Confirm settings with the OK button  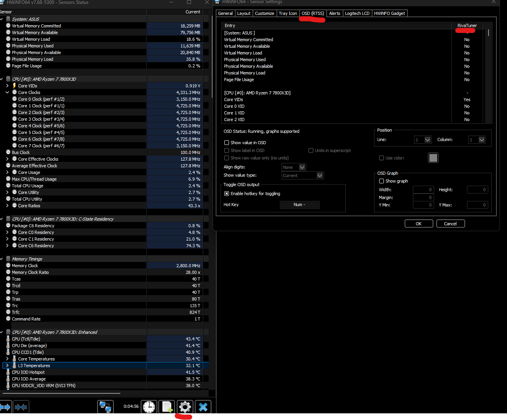coord(418,223)
